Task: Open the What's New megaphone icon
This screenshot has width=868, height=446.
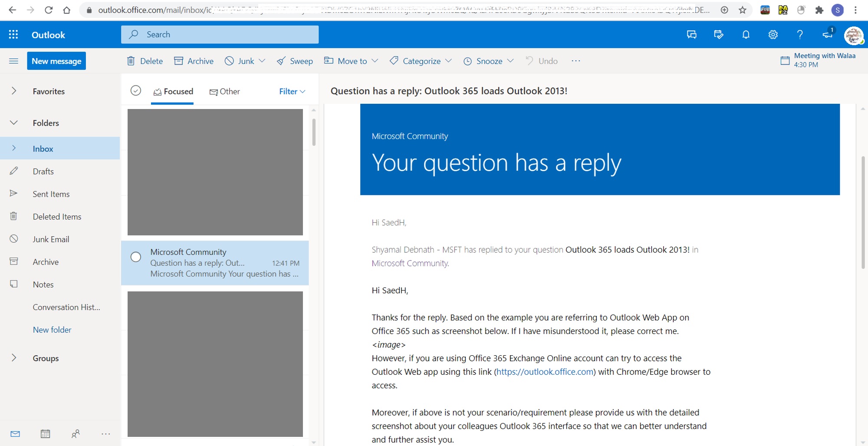Action: (x=828, y=34)
